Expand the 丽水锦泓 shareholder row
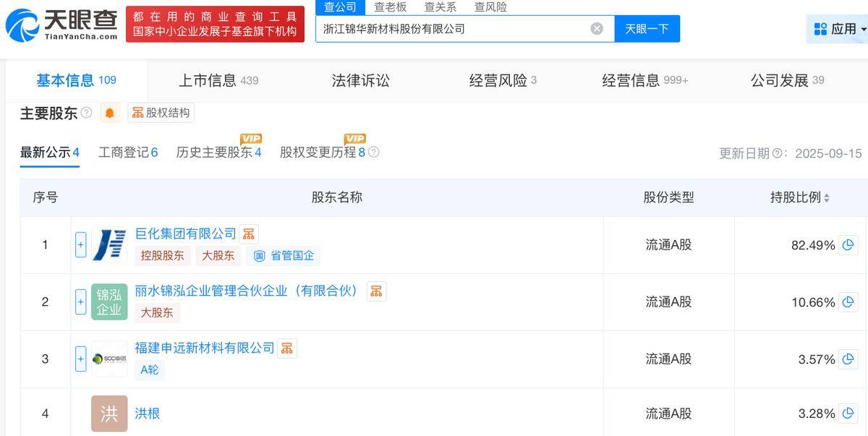868x436 pixels. (x=80, y=302)
